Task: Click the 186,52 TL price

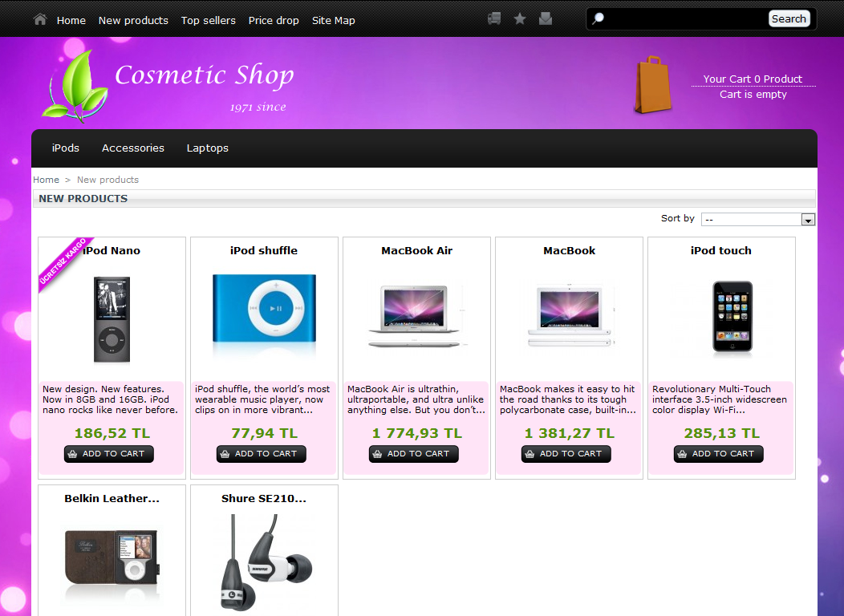Action: (112, 434)
